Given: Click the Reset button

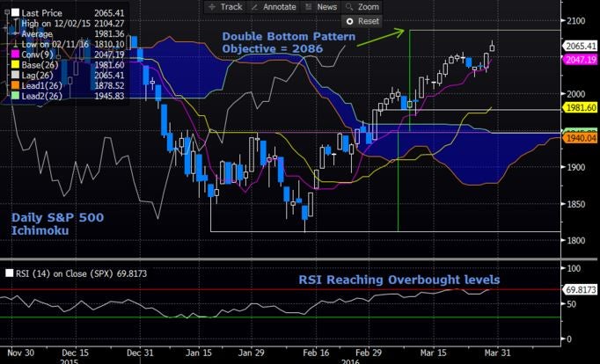Looking at the screenshot, I should tap(362, 21).
